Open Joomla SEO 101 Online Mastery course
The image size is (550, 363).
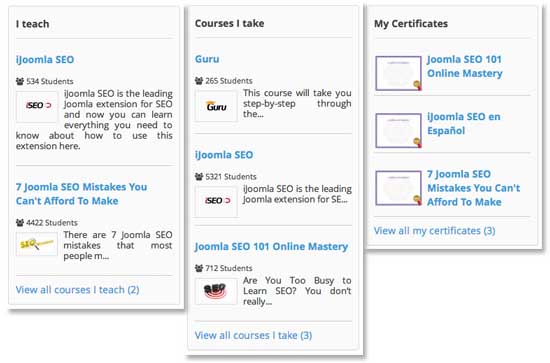coord(271,247)
